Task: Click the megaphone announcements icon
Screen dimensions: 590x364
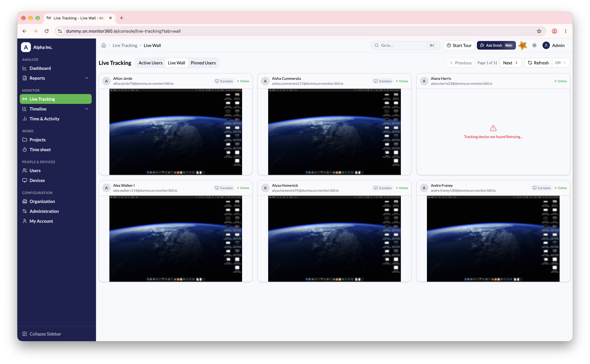Action: (x=523, y=45)
